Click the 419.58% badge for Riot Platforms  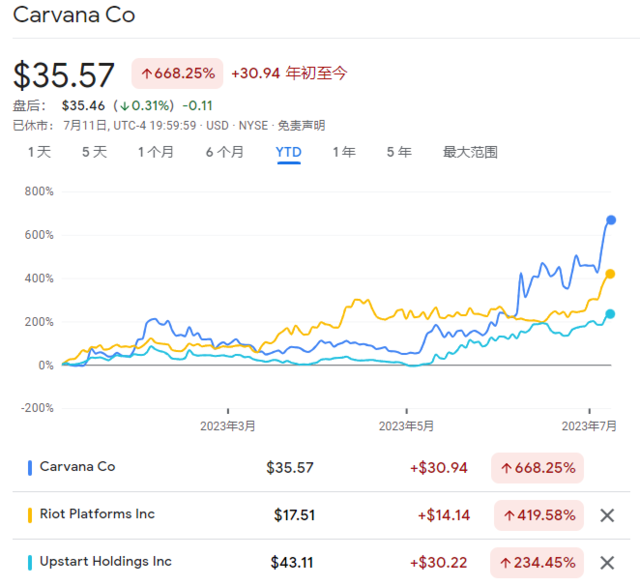(x=539, y=515)
